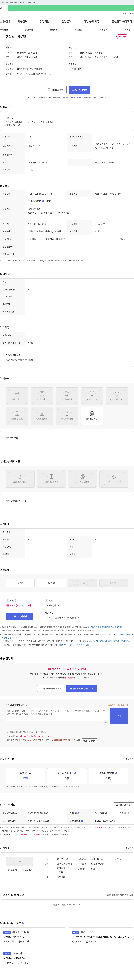The height and width of the screenshot is (980, 134).
Task: Click the 기타 screening step tile
Action: pos(114,583)
